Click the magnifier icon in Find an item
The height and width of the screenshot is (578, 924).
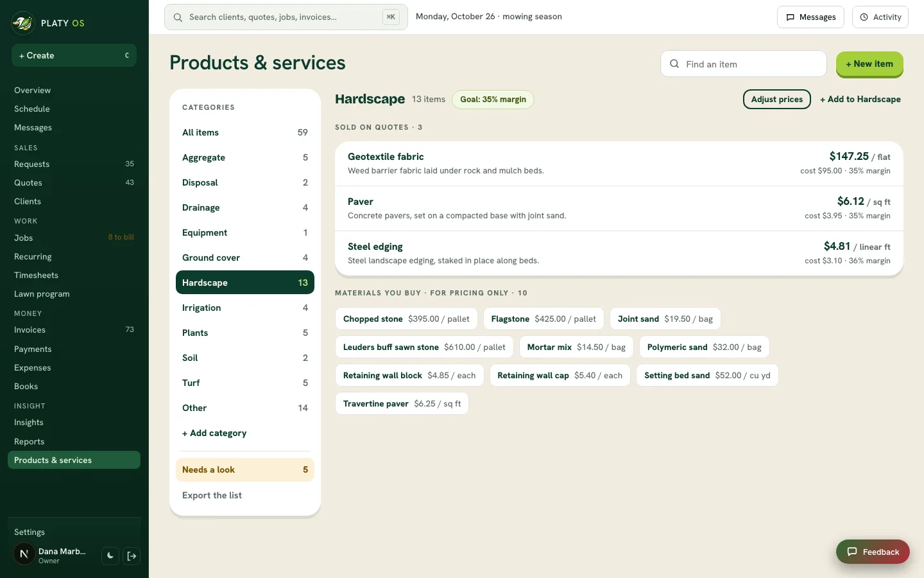[674, 64]
